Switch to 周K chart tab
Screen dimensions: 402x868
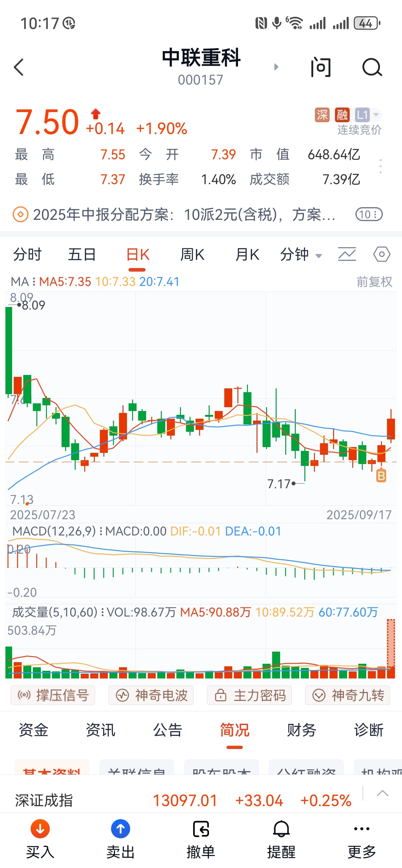point(192,254)
